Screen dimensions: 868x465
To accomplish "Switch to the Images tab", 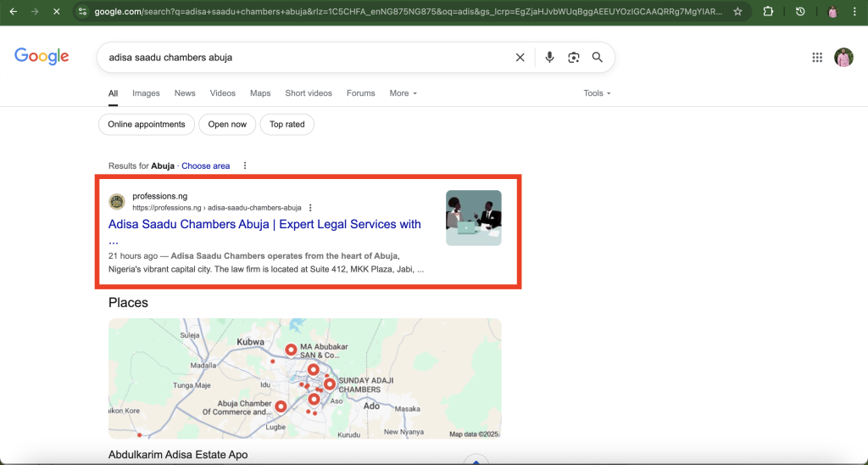I will [x=146, y=93].
